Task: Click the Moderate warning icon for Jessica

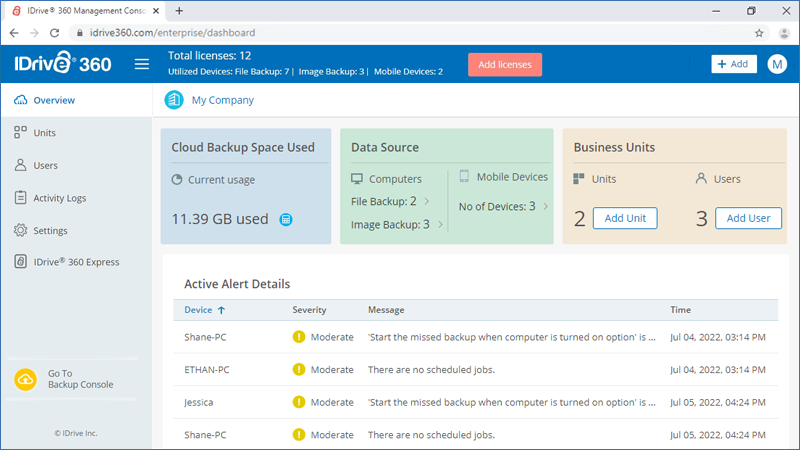Action: point(299,402)
